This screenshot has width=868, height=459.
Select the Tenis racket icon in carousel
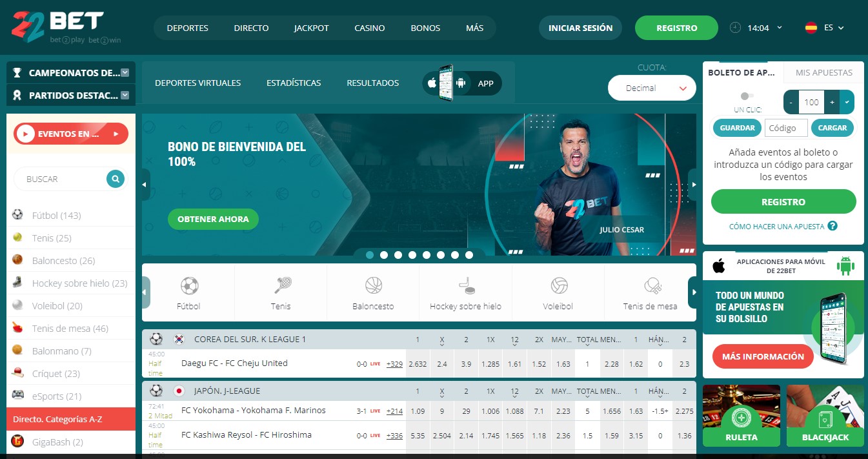tap(281, 286)
